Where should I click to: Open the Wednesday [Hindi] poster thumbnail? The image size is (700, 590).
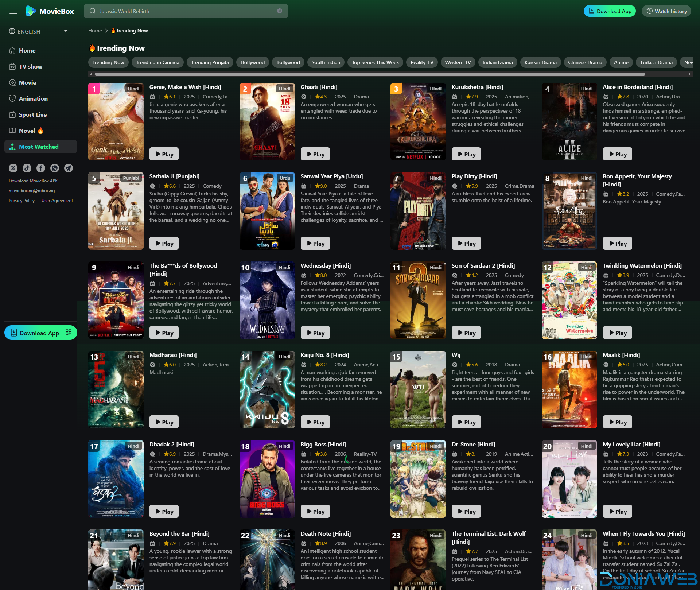267,300
